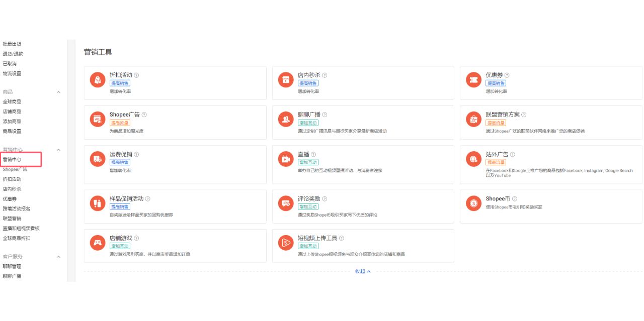Click the Shopee币 coin icon

click(473, 203)
